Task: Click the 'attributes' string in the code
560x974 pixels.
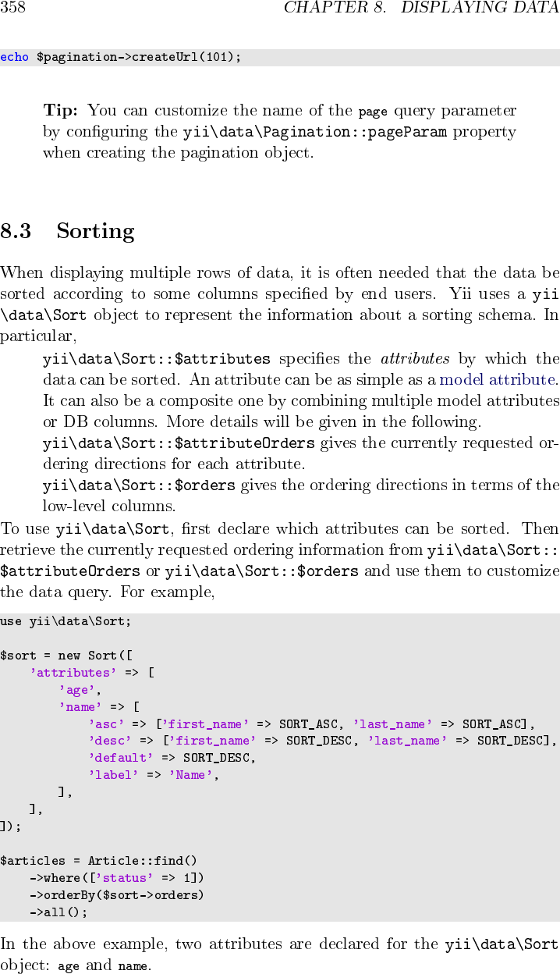Action: point(73,673)
